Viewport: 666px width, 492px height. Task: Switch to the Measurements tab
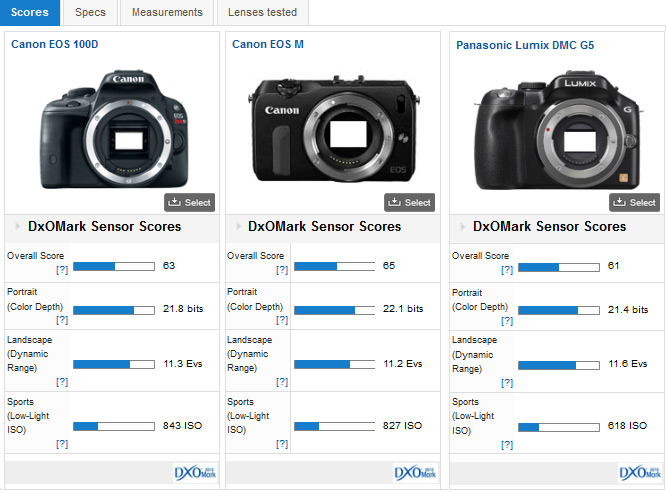[167, 12]
